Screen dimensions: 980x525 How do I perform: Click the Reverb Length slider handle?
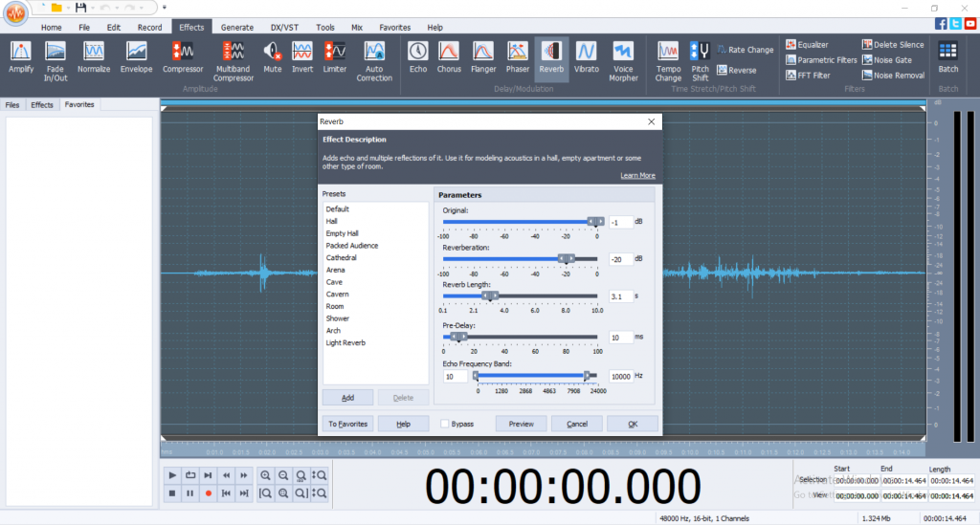point(490,296)
